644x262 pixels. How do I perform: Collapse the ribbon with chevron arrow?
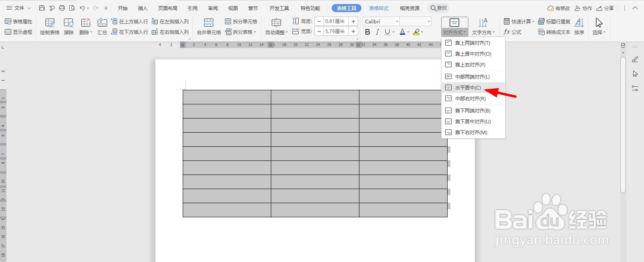pyautogui.click(x=636, y=8)
